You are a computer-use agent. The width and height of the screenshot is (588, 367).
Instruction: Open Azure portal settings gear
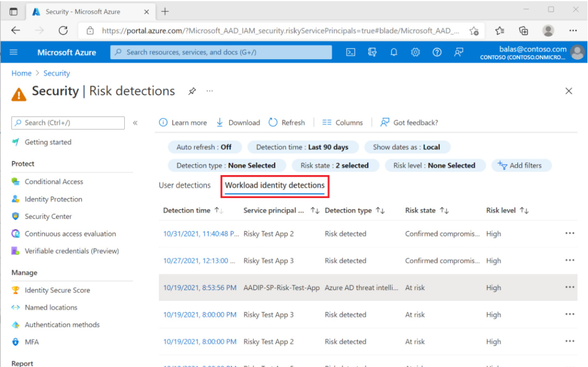[x=416, y=52]
